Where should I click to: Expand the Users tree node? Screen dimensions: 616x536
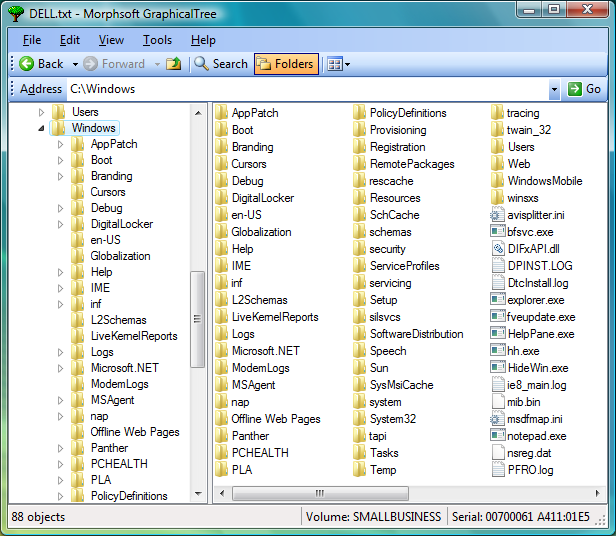pyautogui.click(x=41, y=112)
